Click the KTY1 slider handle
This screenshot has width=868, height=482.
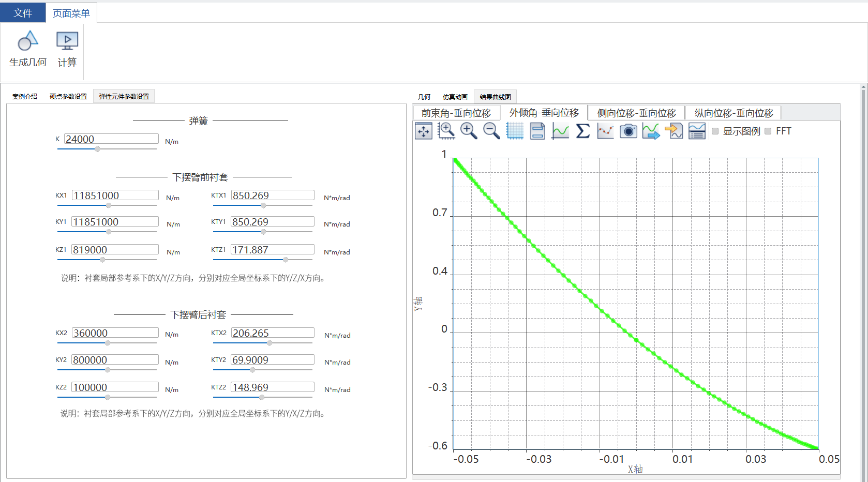263,232
